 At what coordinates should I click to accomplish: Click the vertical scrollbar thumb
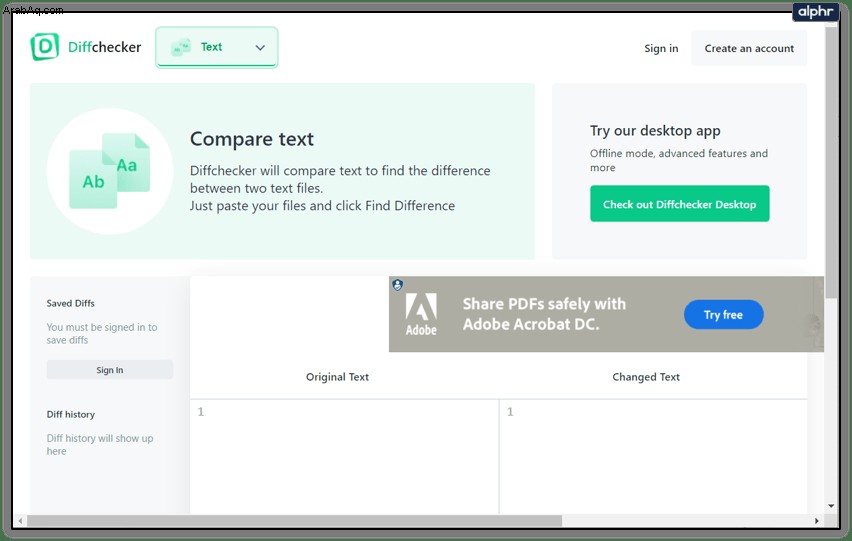pyautogui.click(x=831, y=162)
